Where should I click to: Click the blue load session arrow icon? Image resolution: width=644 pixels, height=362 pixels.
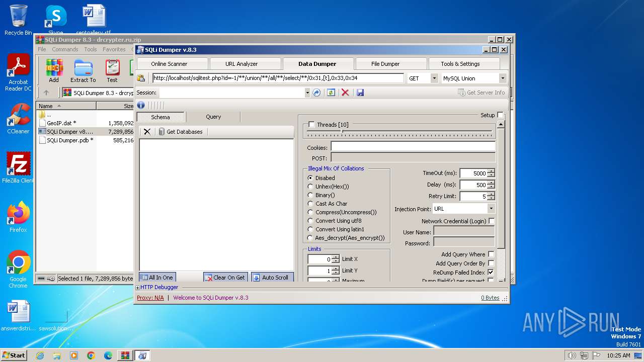click(316, 93)
